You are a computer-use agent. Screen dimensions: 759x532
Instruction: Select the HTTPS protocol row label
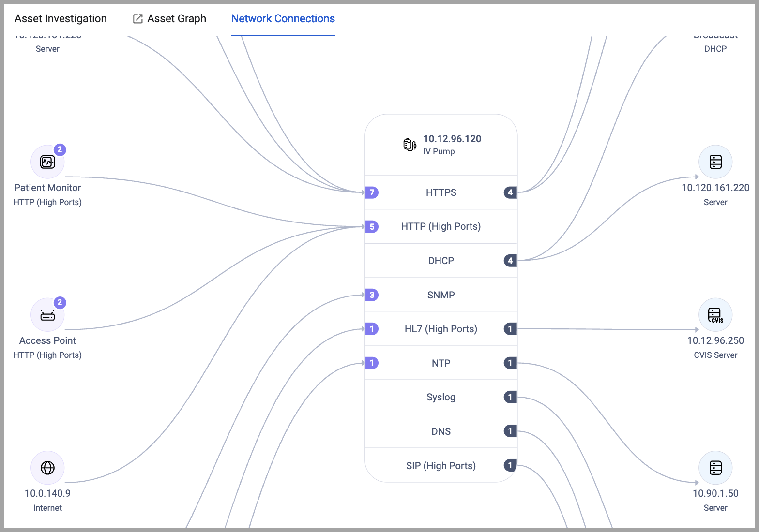click(x=441, y=192)
